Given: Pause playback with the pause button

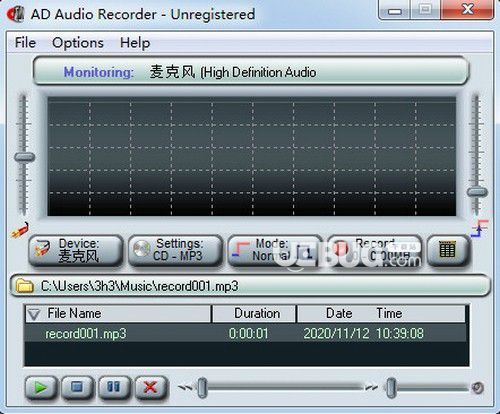Looking at the screenshot, I should pyautogui.click(x=114, y=388).
